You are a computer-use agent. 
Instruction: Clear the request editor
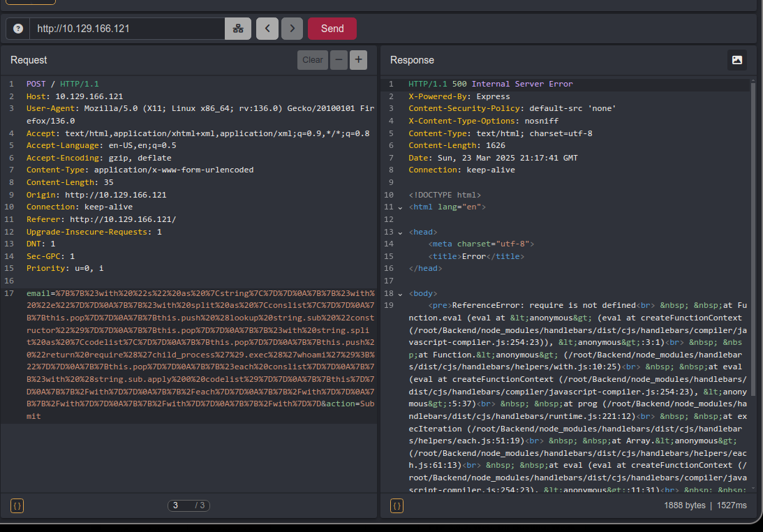click(313, 60)
